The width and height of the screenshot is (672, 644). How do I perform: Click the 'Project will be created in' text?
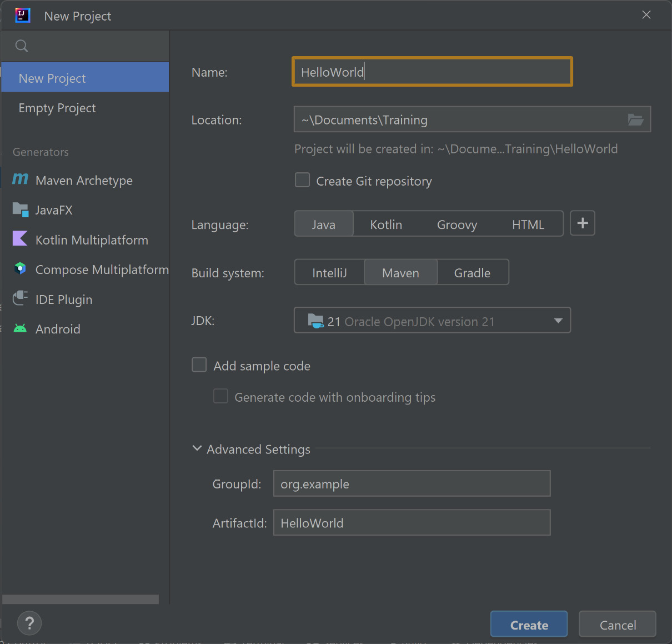456,149
